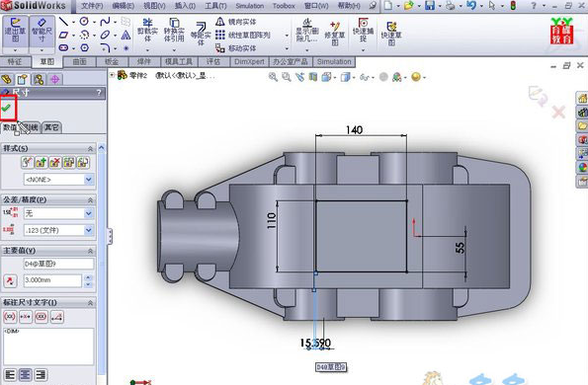Select the Ellipse sketch tool

(x=105, y=35)
